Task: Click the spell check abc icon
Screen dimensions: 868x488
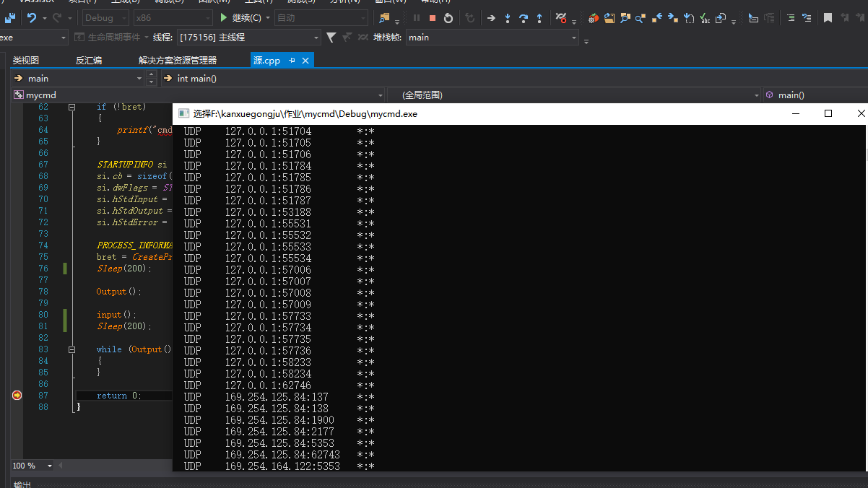Action: (705, 17)
